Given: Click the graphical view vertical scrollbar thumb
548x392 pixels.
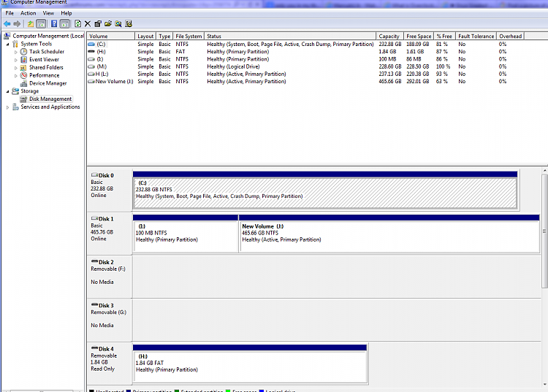Looking at the screenshot, I should 544,231.
